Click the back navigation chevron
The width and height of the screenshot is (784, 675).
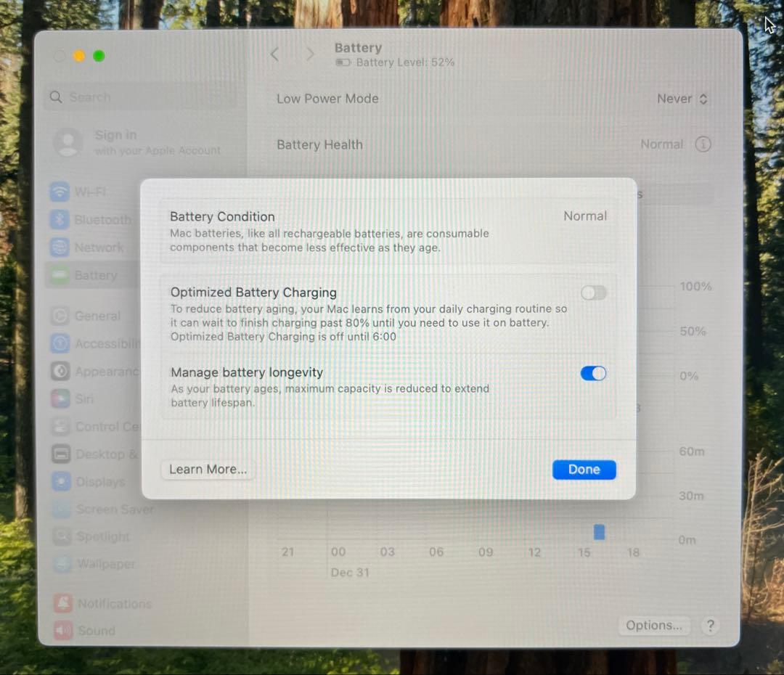274,54
